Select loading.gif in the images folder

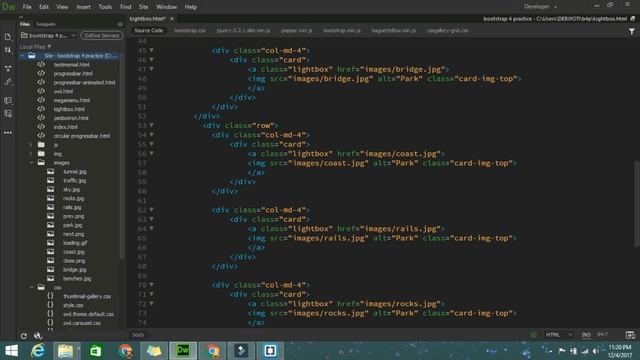(x=75, y=243)
